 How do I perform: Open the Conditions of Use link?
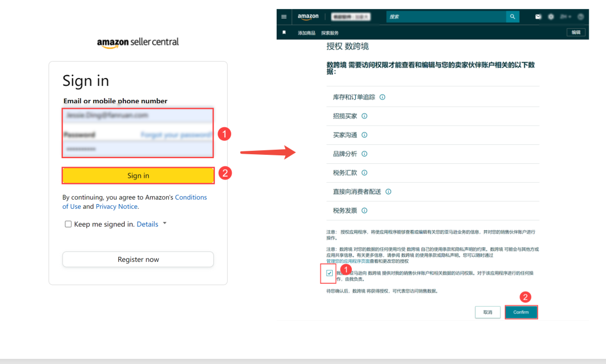click(x=135, y=202)
